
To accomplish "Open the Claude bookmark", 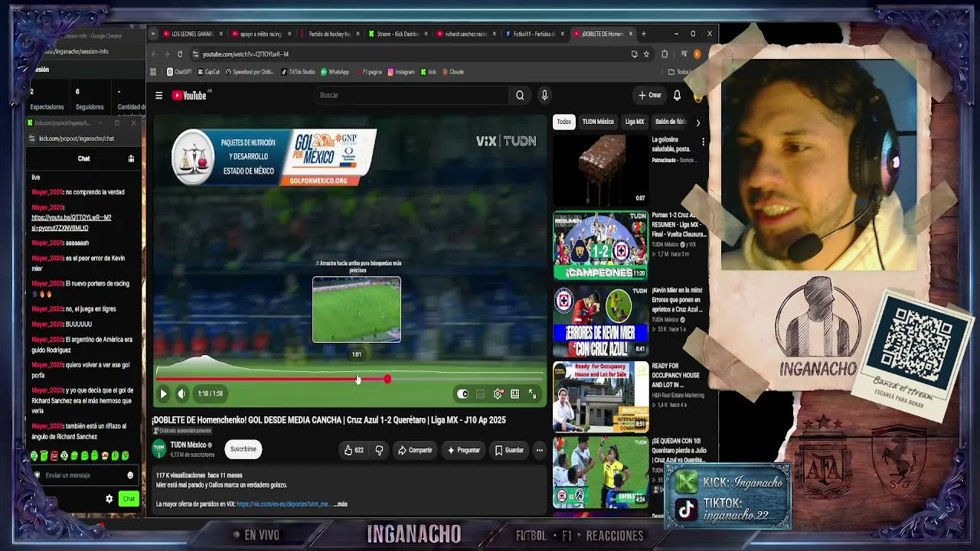I will tap(452, 72).
